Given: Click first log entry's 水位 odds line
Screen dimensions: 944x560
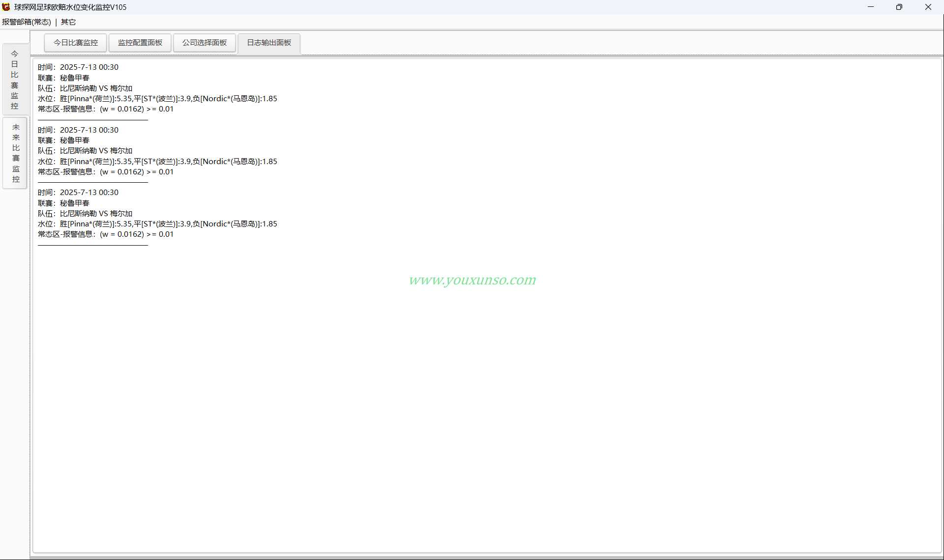Looking at the screenshot, I should (x=158, y=99).
